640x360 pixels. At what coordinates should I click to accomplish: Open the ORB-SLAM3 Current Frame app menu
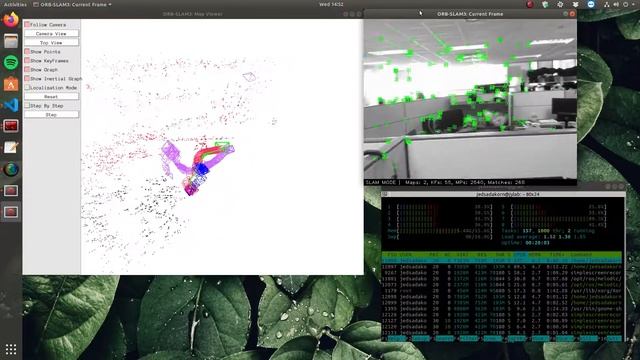tap(72, 4)
